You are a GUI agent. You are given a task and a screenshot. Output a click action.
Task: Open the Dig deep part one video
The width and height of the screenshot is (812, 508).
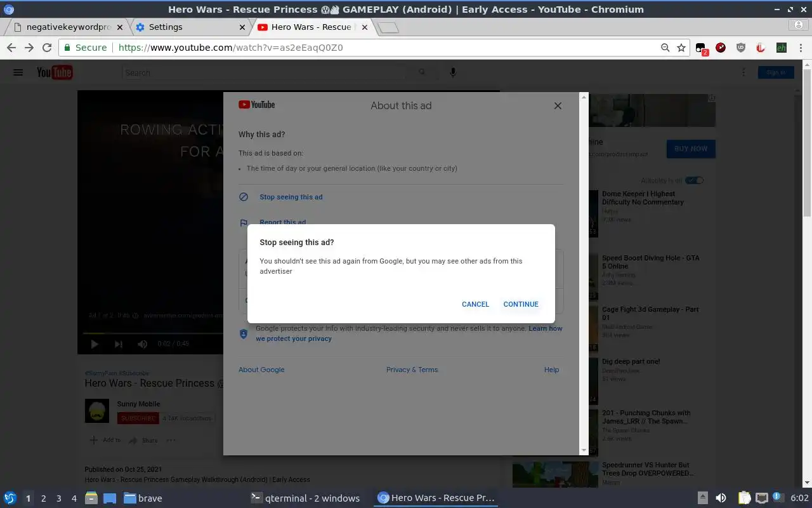(x=631, y=361)
